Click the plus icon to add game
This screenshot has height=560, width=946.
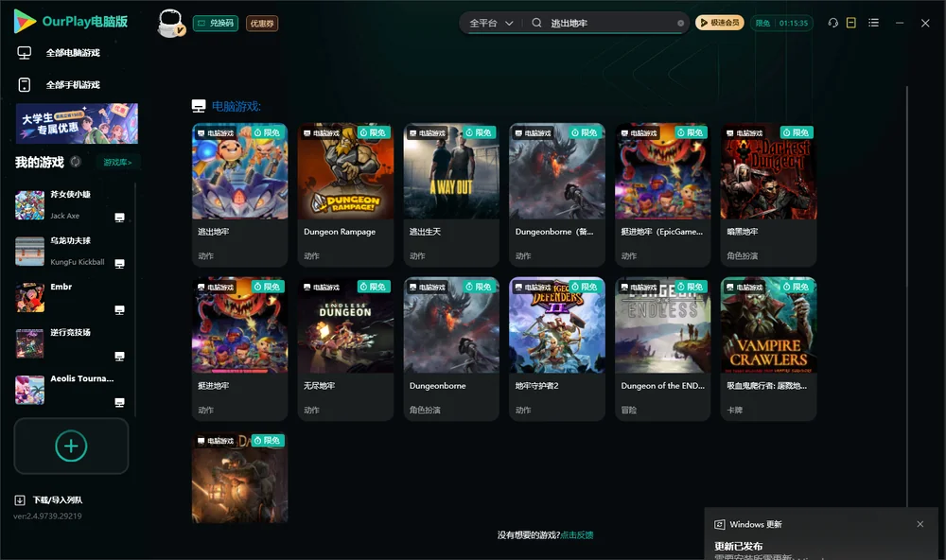tap(71, 446)
